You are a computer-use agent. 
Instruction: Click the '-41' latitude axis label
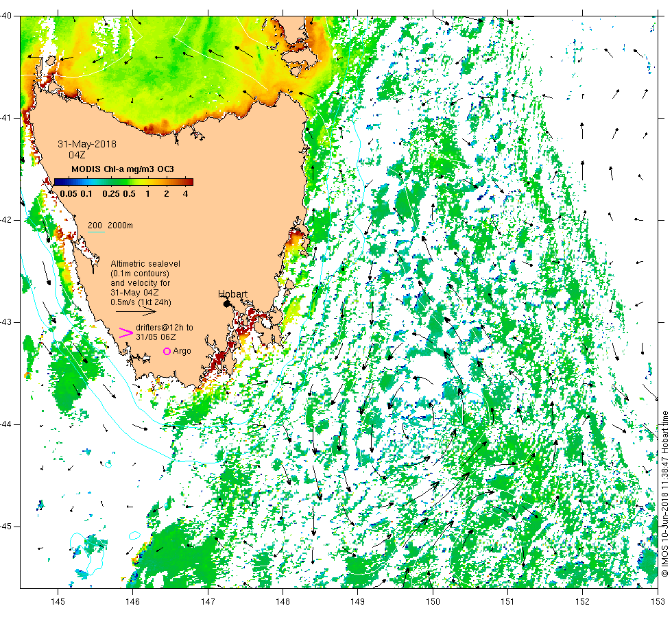[5, 118]
